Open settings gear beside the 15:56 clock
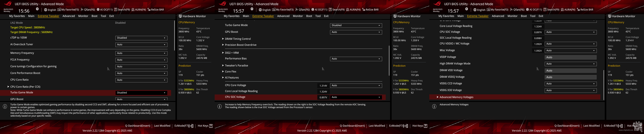This screenshot has width=644, height=134. (x=37, y=9)
